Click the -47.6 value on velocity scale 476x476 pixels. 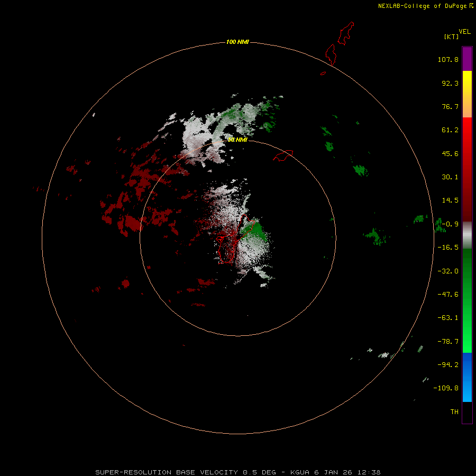448,295
